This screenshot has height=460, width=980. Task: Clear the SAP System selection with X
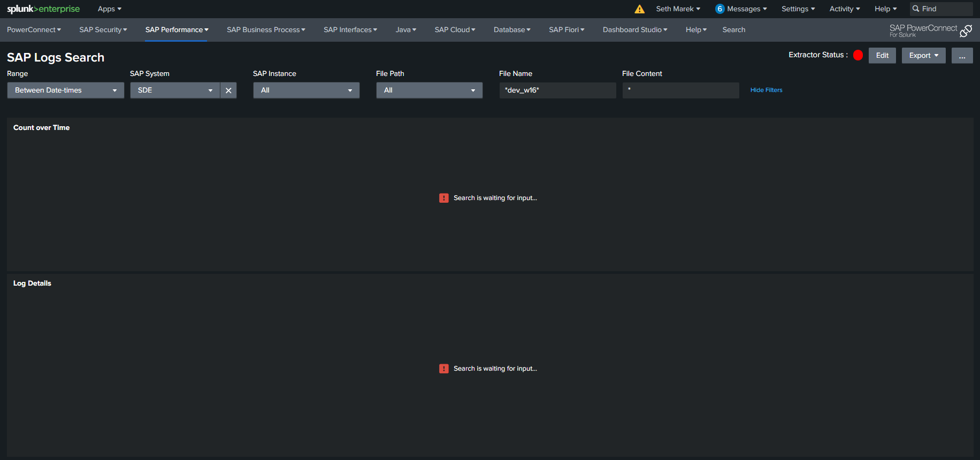click(228, 90)
